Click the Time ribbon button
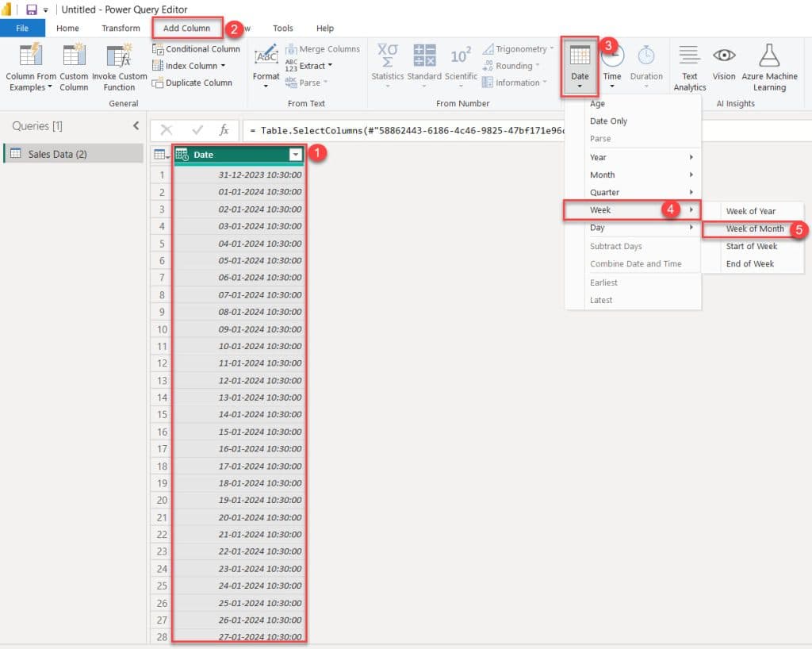 coord(612,67)
